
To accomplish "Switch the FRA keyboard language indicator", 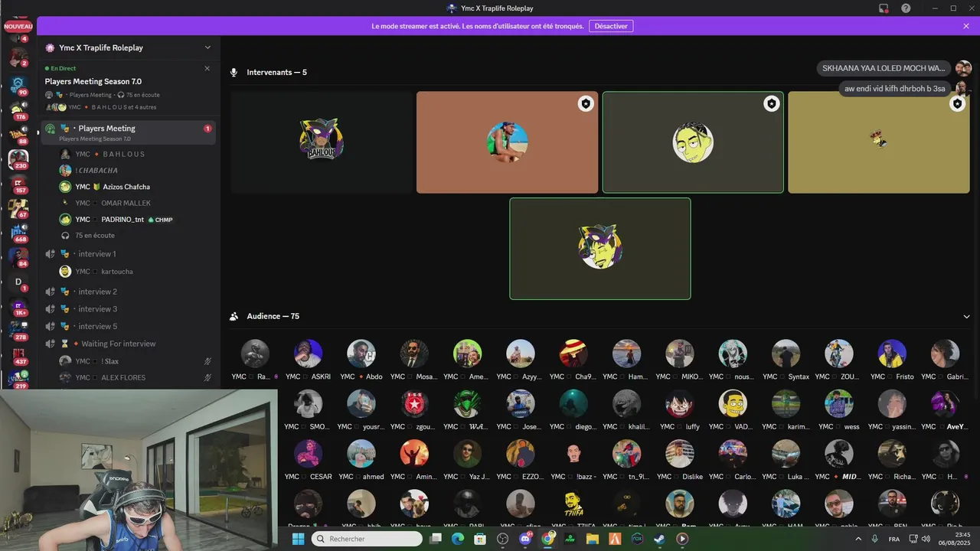I will [894, 539].
